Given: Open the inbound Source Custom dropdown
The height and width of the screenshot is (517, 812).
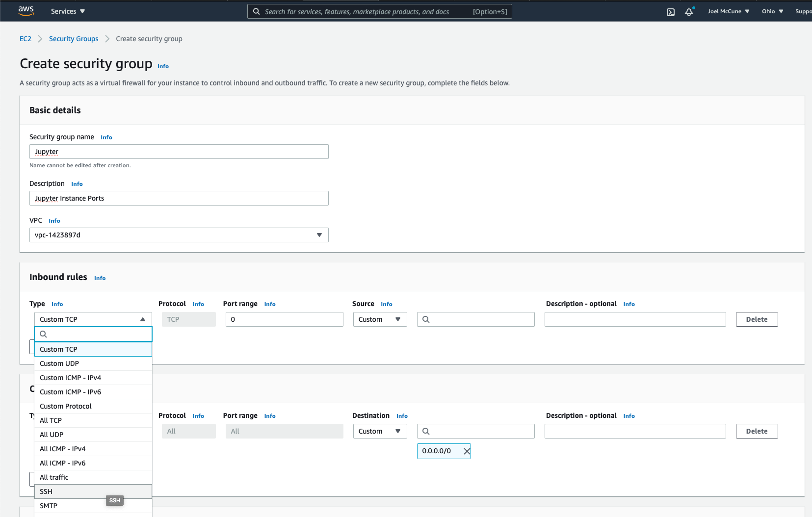Looking at the screenshot, I should [380, 319].
